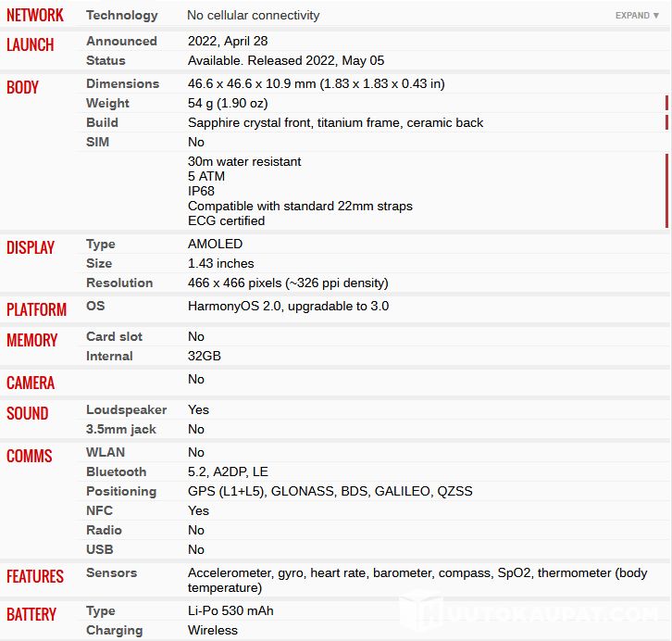Select the Card slot spec label
Screen dimensions: 672x641
click(x=114, y=336)
